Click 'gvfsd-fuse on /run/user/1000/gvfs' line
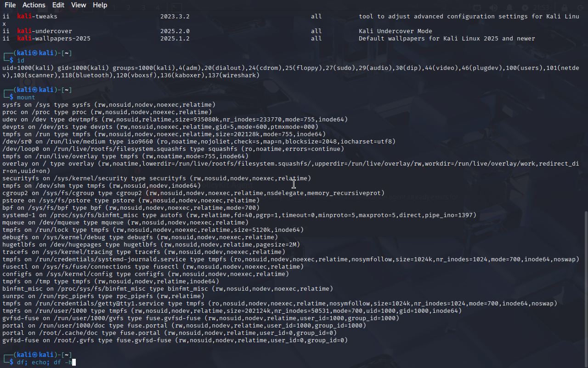 click(201, 318)
